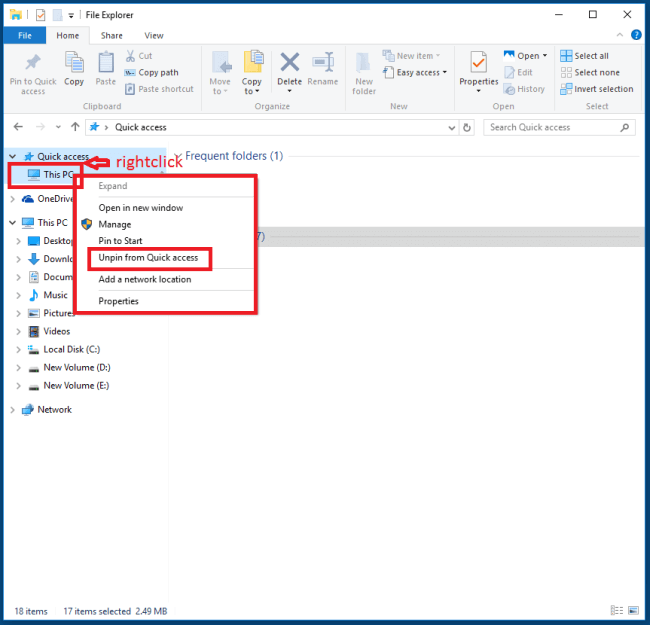Open the Easy access dropdown
This screenshot has width=650, height=625.
tap(415, 73)
